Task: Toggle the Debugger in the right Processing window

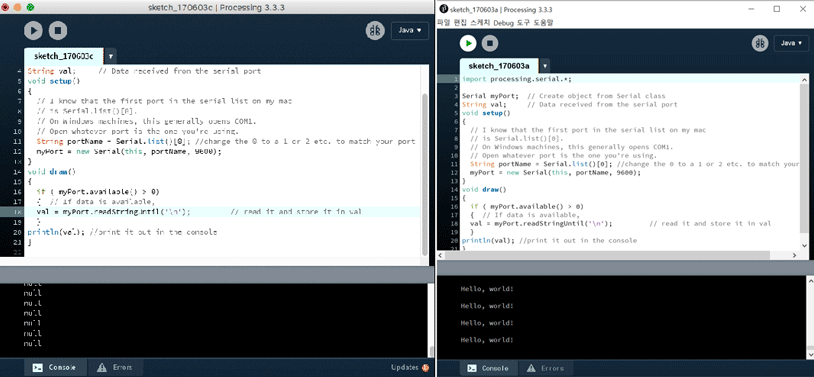Action: pos(760,43)
